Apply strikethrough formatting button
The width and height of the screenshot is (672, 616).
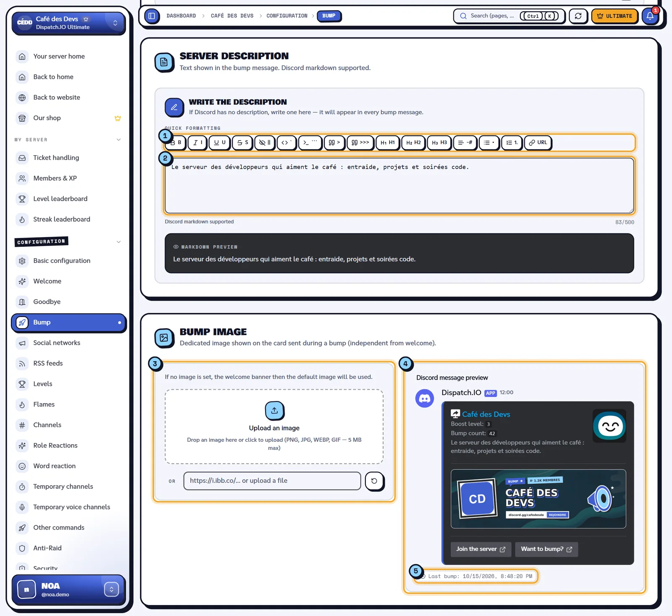click(x=242, y=143)
